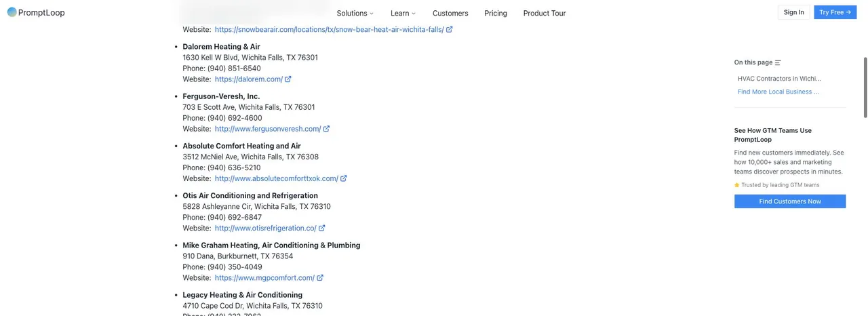Viewport: 868px width, 316px height.
Task: Click the Dalorem Heating & Air heading
Action: [x=221, y=47]
